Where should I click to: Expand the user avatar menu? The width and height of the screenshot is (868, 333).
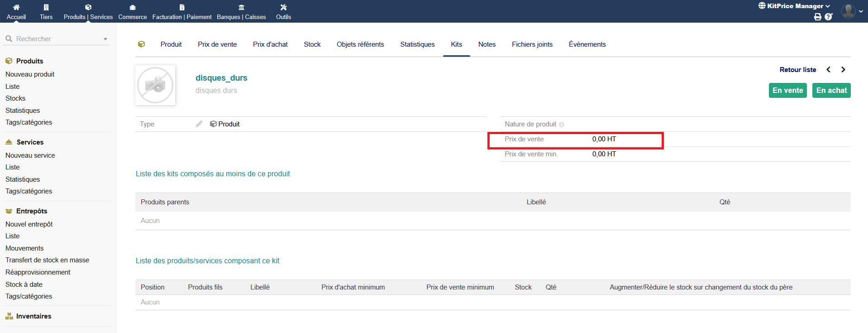(x=852, y=11)
